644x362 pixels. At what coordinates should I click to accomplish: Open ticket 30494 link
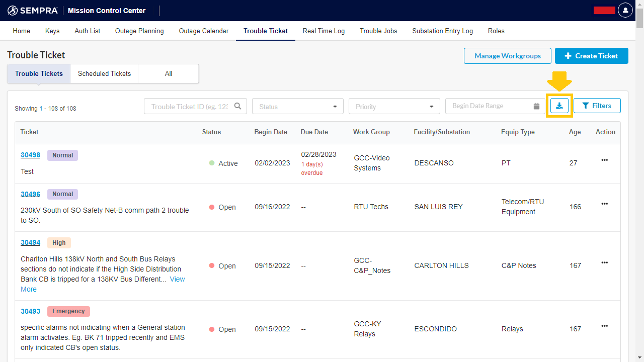coord(30,242)
